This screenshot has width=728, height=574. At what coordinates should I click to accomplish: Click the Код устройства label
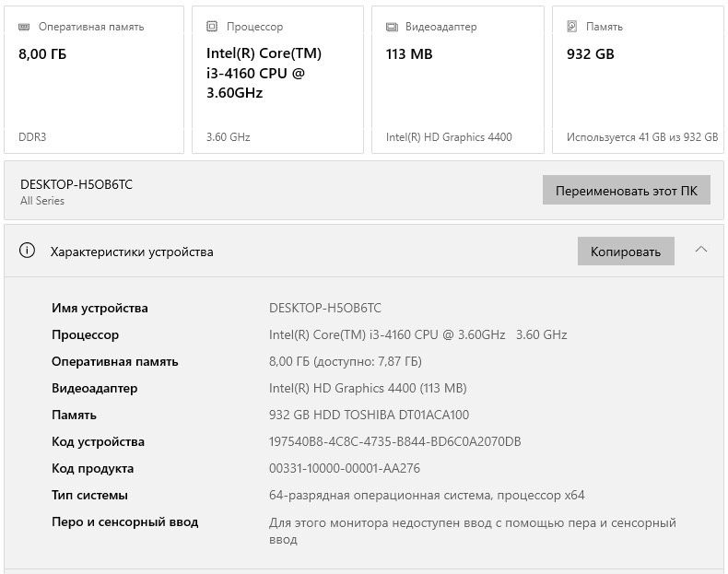[98, 441]
